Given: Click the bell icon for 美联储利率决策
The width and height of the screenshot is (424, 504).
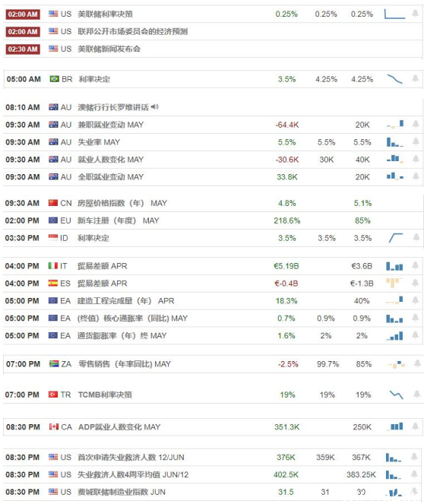Looking at the screenshot, I should click(x=415, y=13).
